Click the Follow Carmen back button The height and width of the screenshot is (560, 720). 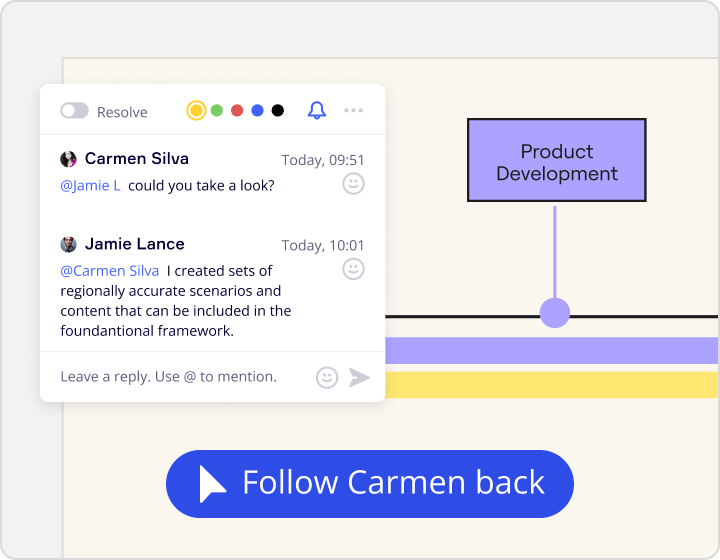[370, 484]
